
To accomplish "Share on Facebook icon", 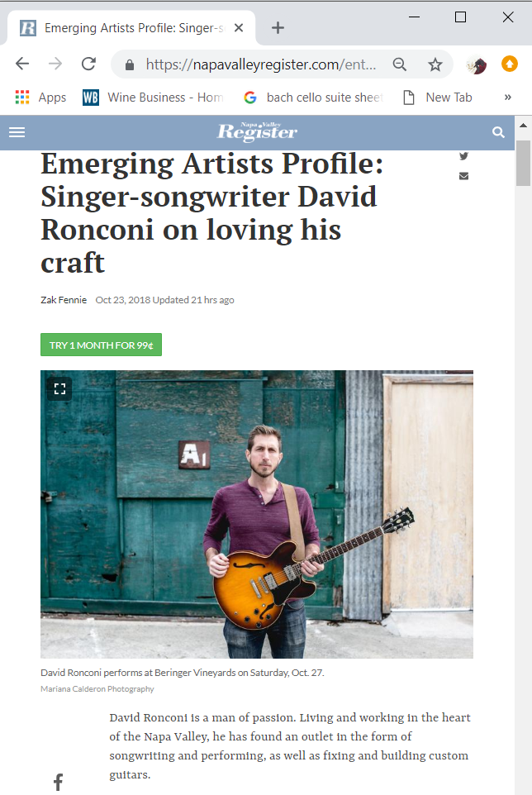I will coord(59,782).
